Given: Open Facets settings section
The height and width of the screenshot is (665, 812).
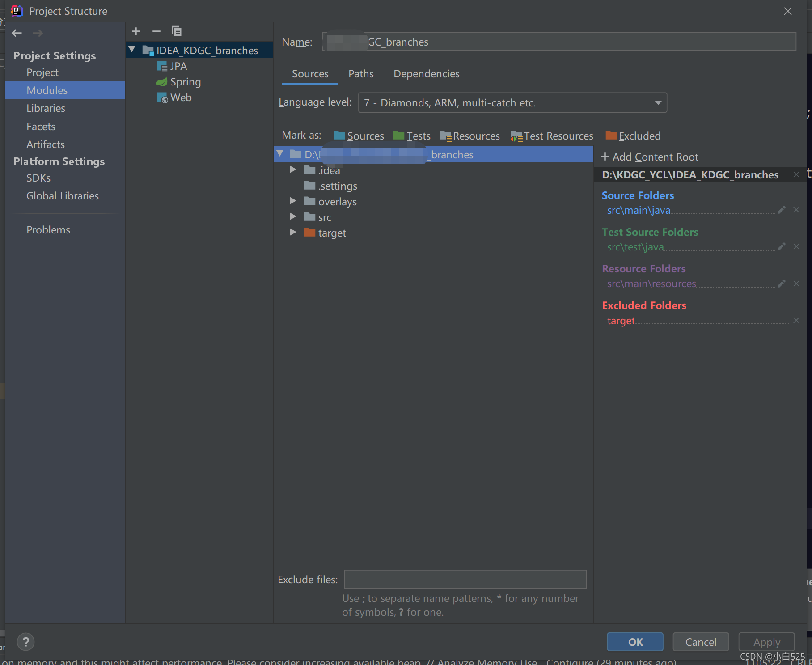Looking at the screenshot, I should tap(41, 127).
